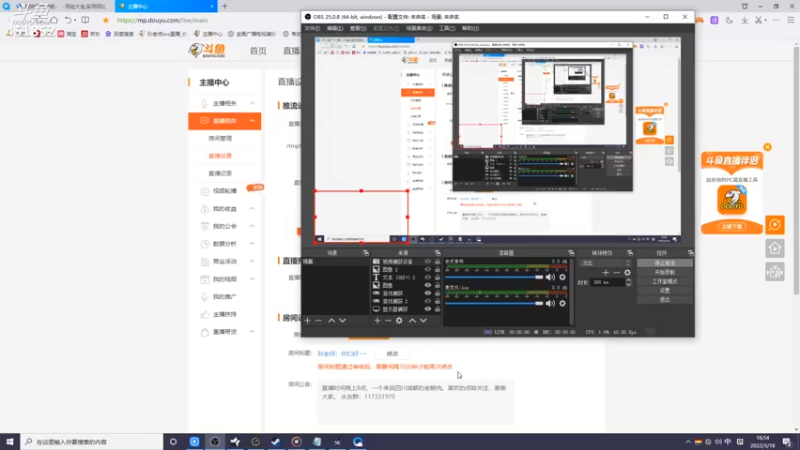Move selected source down in OBS
The width and height of the screenshot is (800, 450).
(423, 320)
